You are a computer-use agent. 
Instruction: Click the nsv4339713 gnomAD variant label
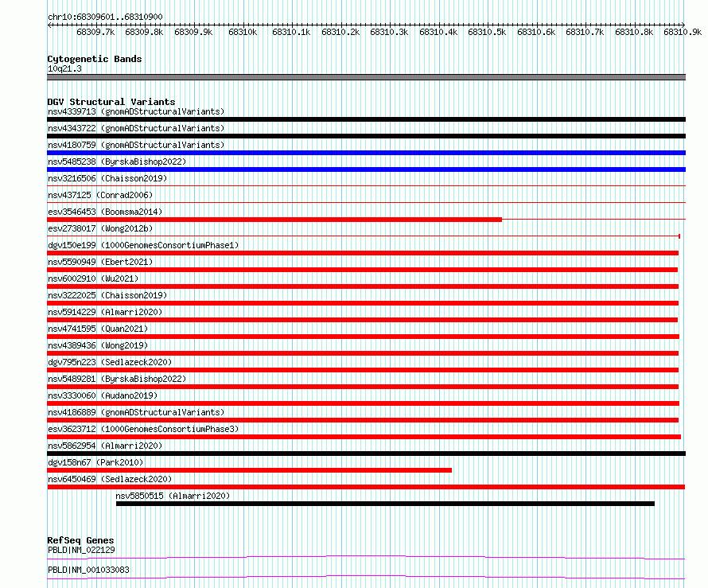[x=136, y=111]
